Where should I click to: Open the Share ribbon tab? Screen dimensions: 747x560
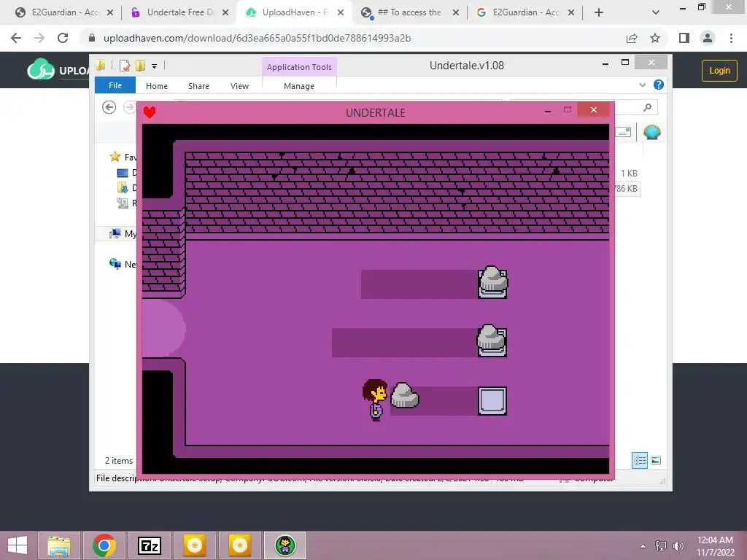click(198, 86)
